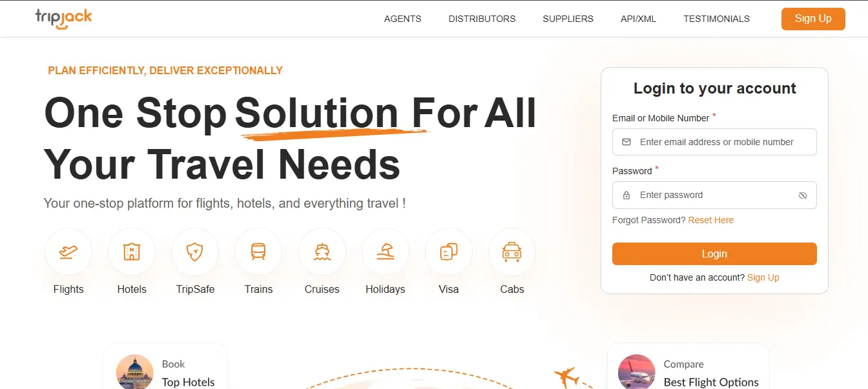View the TESTIMONIALS section
This screenshot has height=389, width=868.
[716, 19]
